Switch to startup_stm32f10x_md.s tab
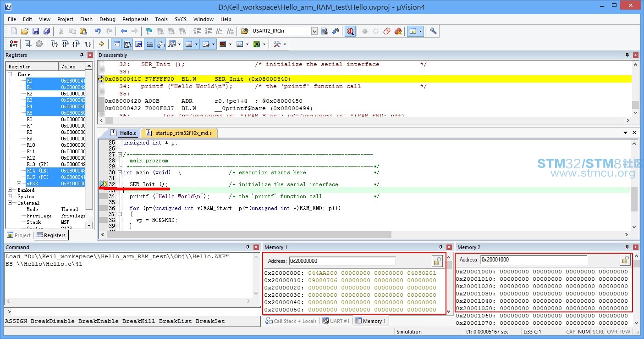This screenshot has width=644, height=339. pyautogui.click(x=179, y=133)
